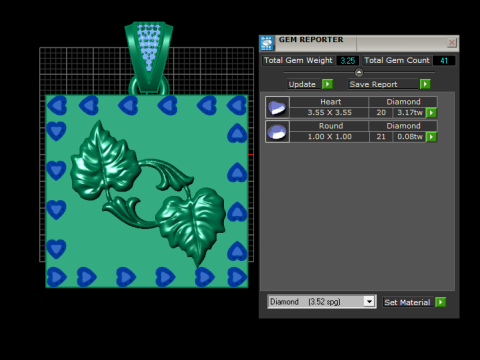Viewport: 480px width, 360px height.
Task: Click the Total Gem Count label
Action: pyautogui.click(x=397, y=60)
